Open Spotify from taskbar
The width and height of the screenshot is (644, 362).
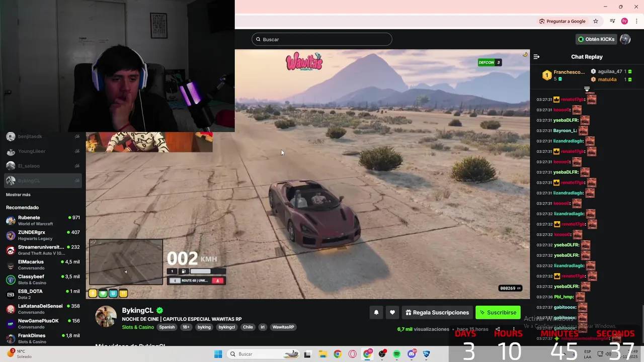coord(397,354)
